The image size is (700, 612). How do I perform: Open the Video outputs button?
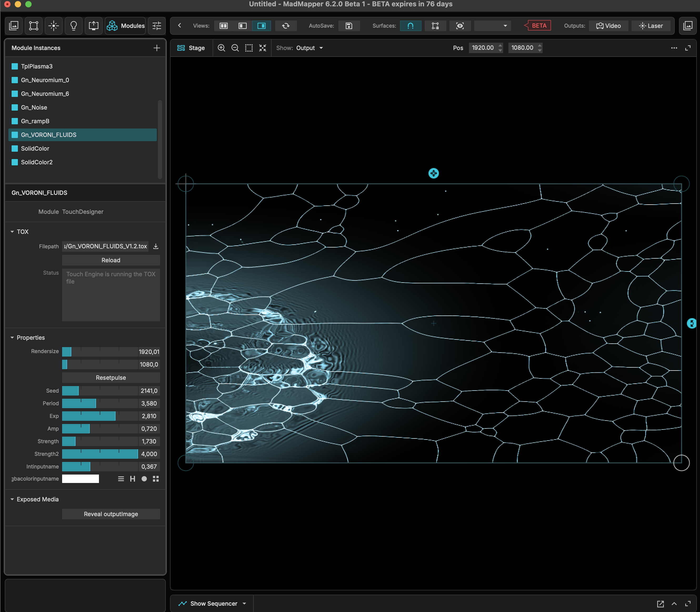(x=608, y=26)
